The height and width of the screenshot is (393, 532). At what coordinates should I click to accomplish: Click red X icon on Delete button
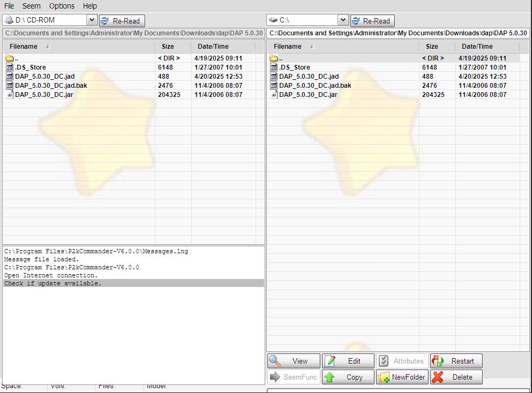[438, 377]
